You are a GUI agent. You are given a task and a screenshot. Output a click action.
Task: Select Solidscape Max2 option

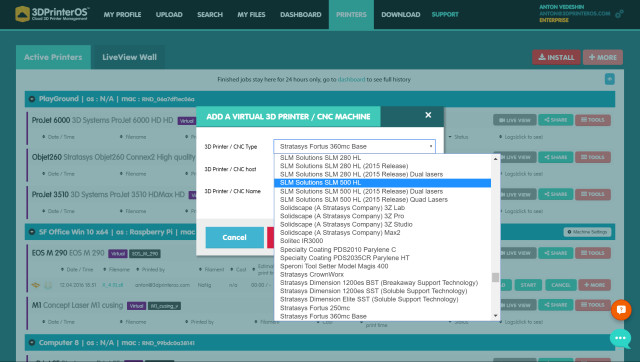pos(382,233)
